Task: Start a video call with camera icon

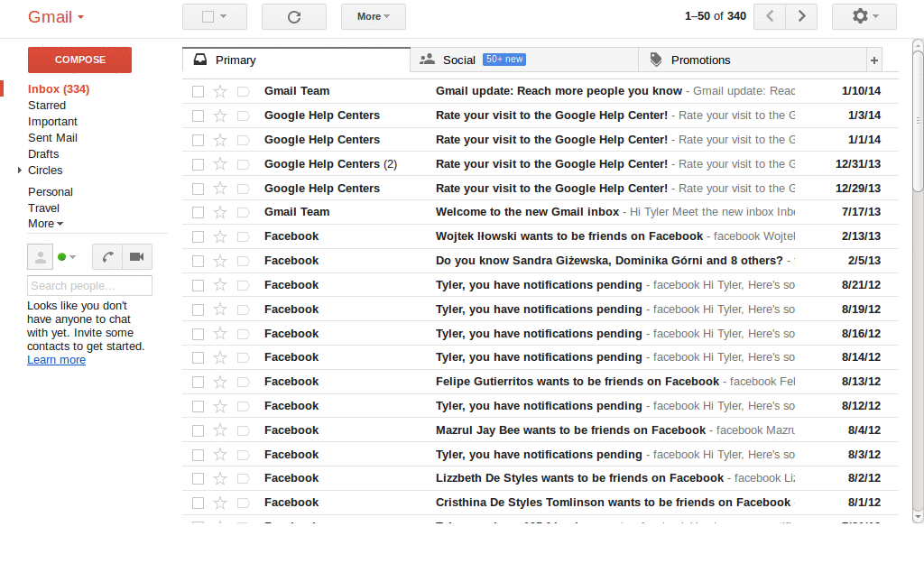Action: tap(137, 257)
